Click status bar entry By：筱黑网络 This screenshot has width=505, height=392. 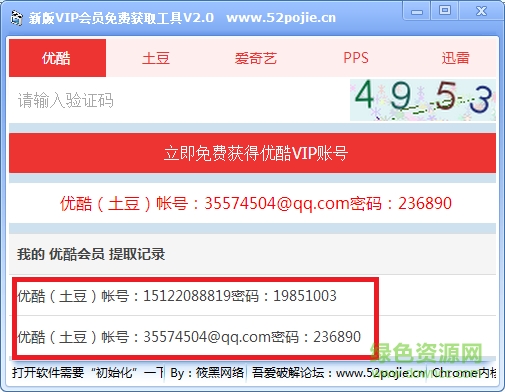[x=207, y=372]
